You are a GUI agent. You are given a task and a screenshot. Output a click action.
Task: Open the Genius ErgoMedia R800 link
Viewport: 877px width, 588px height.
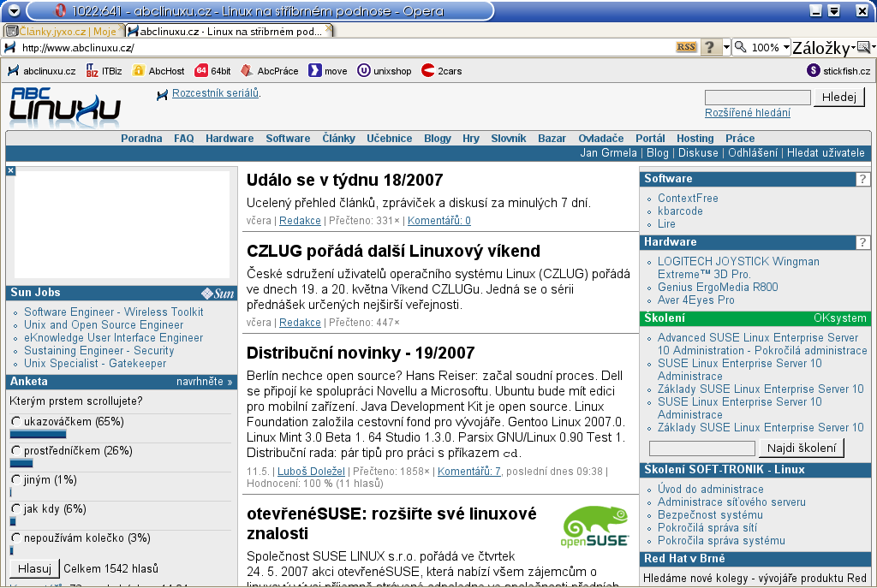pos(718,287)
